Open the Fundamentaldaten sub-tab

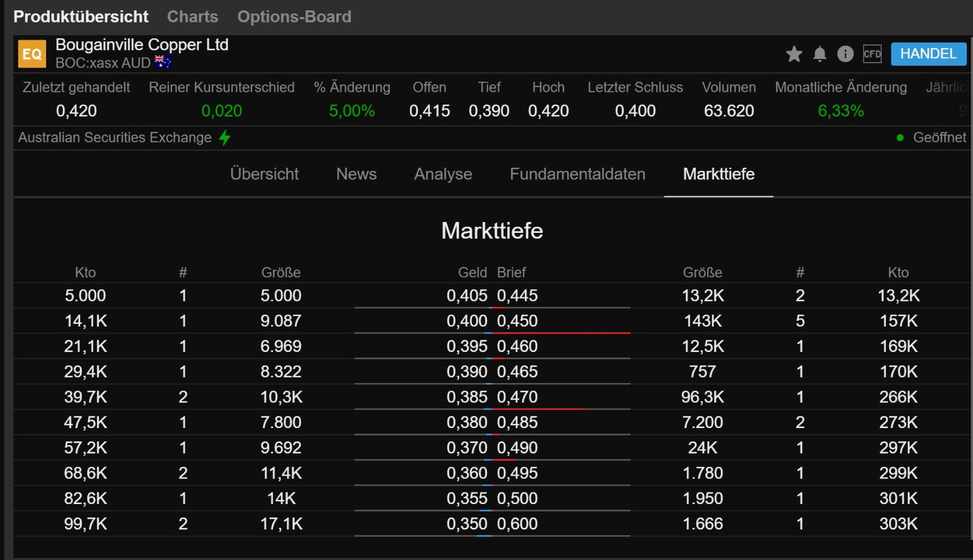(578, 174)
